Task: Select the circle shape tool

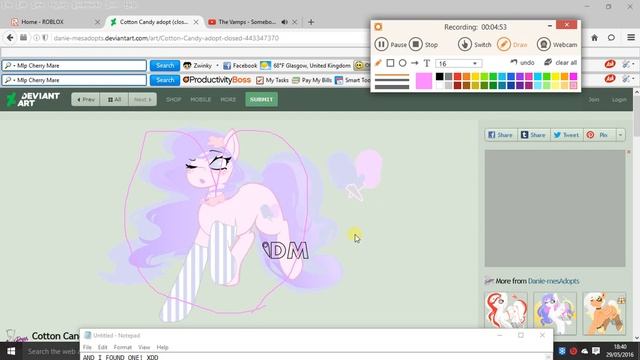Action: point(402,63)
